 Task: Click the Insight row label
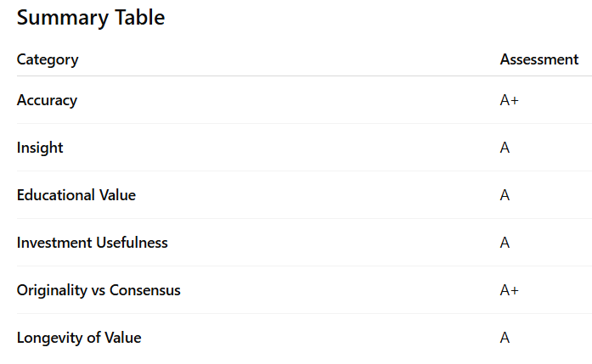(40, 148)
